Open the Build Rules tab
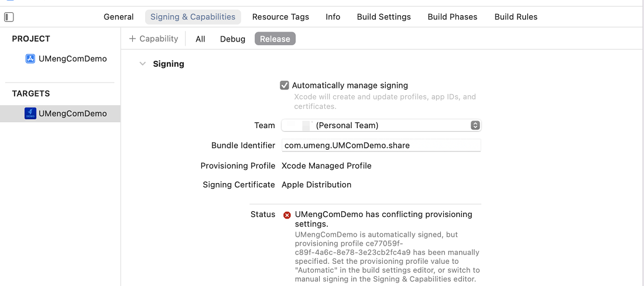The height and width of the screenshot is (286, 644). tap(516, 17)
